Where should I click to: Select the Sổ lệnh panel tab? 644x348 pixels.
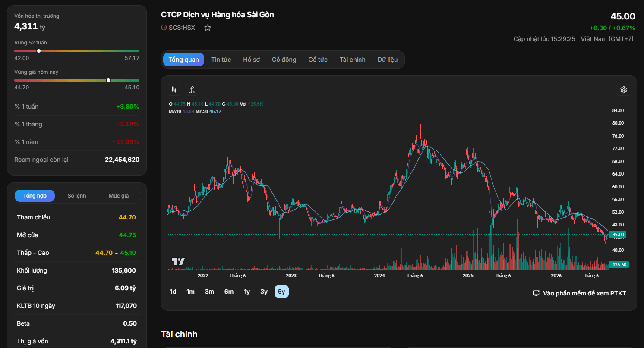(77, 196)
